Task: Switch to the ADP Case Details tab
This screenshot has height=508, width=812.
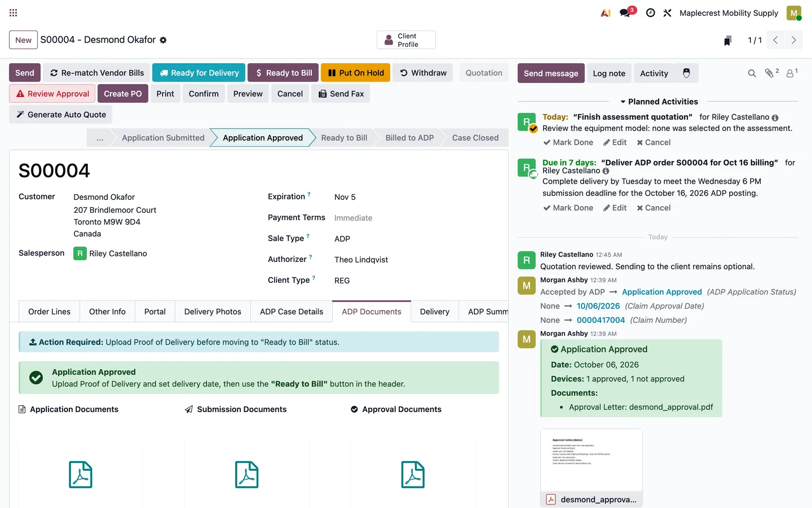Action: tap(292, 312)
